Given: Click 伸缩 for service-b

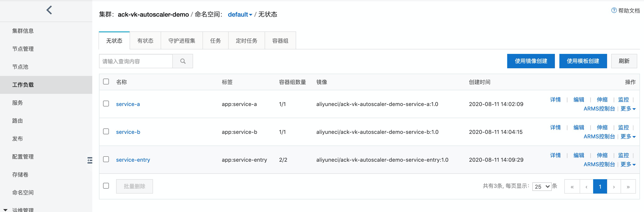Looking at the screenshot, I should point(602,128).
